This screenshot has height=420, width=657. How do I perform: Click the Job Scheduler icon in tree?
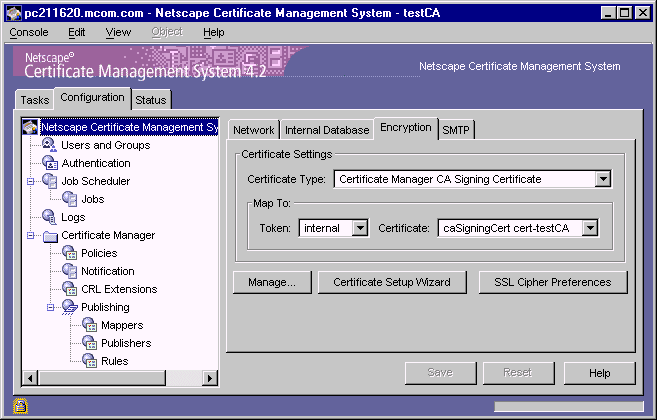(x=50, y=181)
